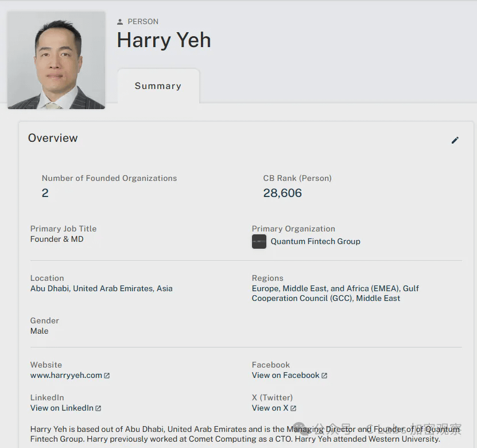
Task: Click the CB Rank value 28,606
Action: click(282, 193)
